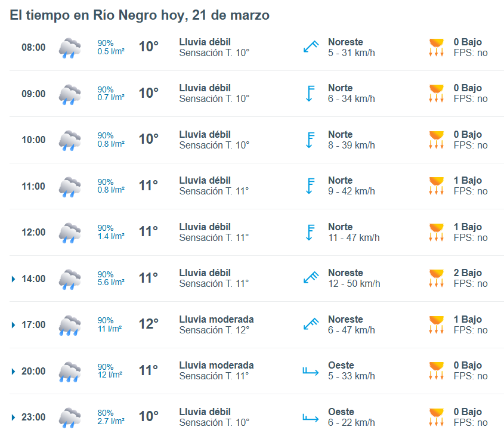Click the moderate rain icon at 17:00
This screenshot has width=504, height=433.
point(70,325)
